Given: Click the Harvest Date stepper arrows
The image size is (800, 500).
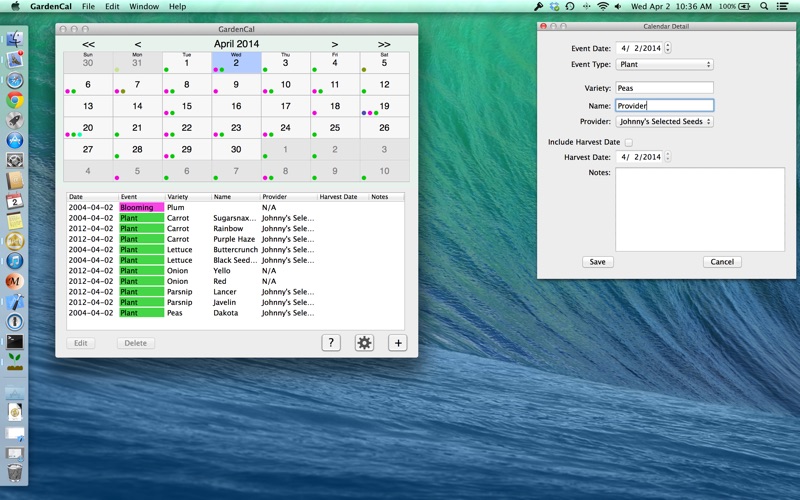Looking at the screenshot, I should coord(668,157).
